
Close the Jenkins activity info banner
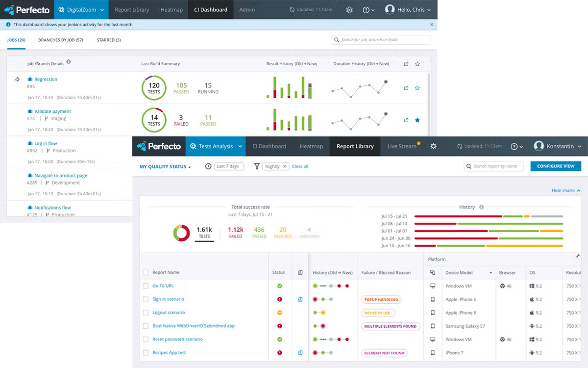point(432,25)
